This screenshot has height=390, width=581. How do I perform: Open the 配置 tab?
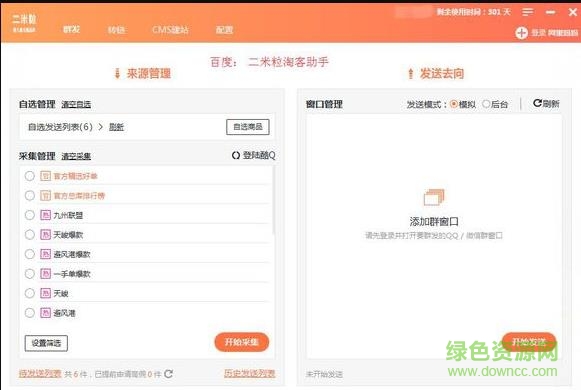pos(225,30)
